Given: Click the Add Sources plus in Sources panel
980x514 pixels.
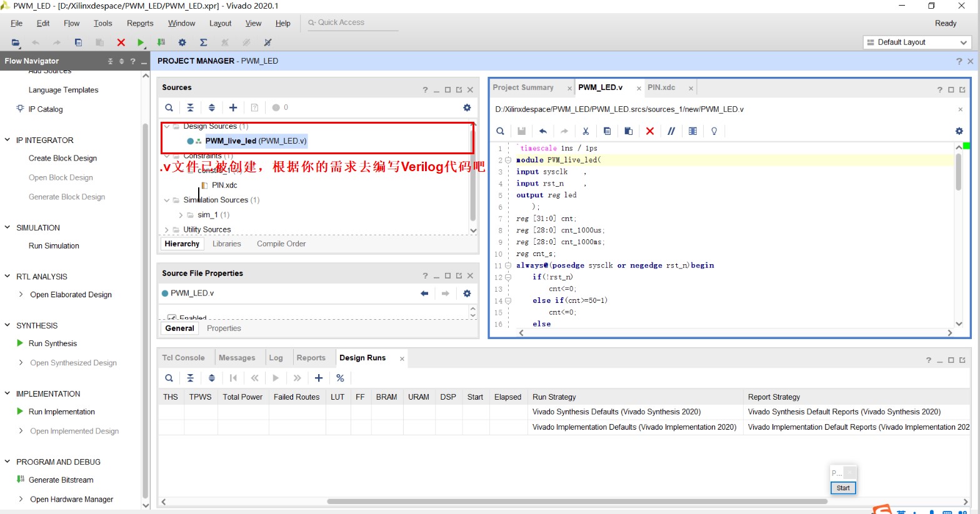Looking at the screenshot, I should 233,107.
